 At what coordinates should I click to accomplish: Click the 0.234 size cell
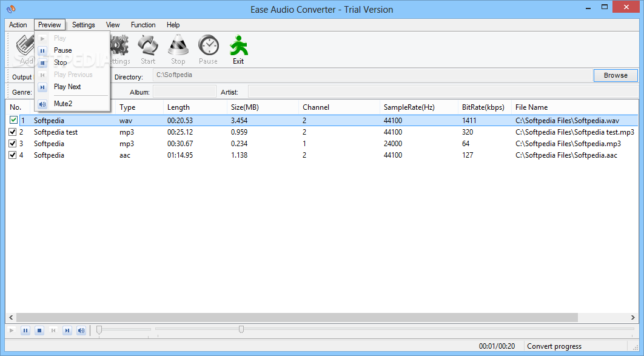coord(239,143)
